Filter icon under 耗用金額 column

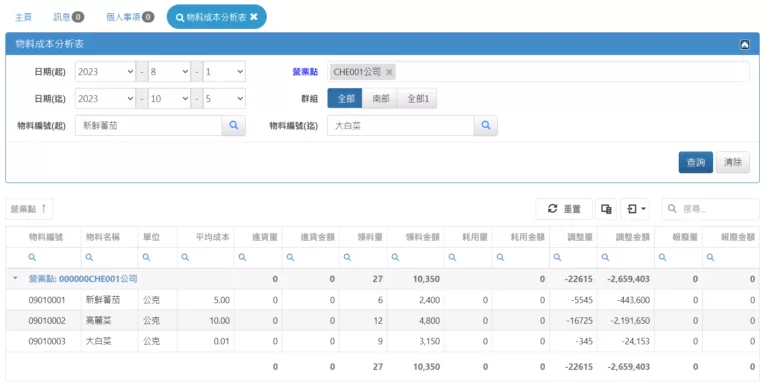pyautogui.click(x=501, y=257)
